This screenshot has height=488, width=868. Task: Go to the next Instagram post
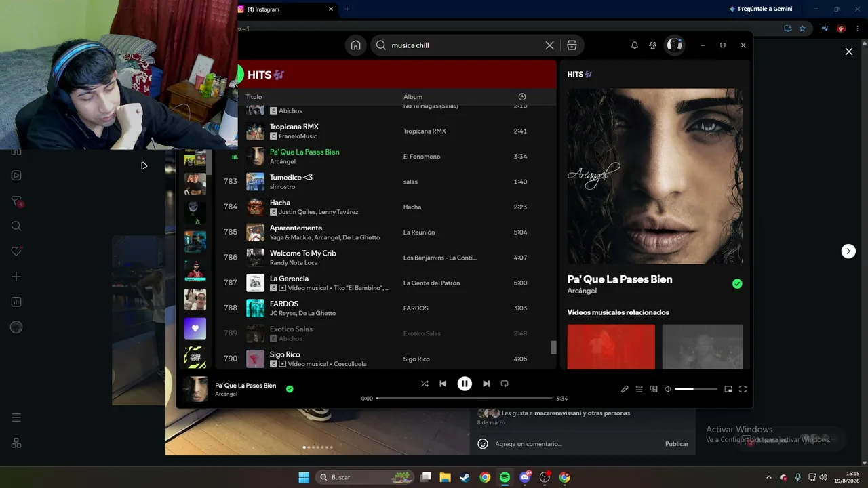pos(848,251)
